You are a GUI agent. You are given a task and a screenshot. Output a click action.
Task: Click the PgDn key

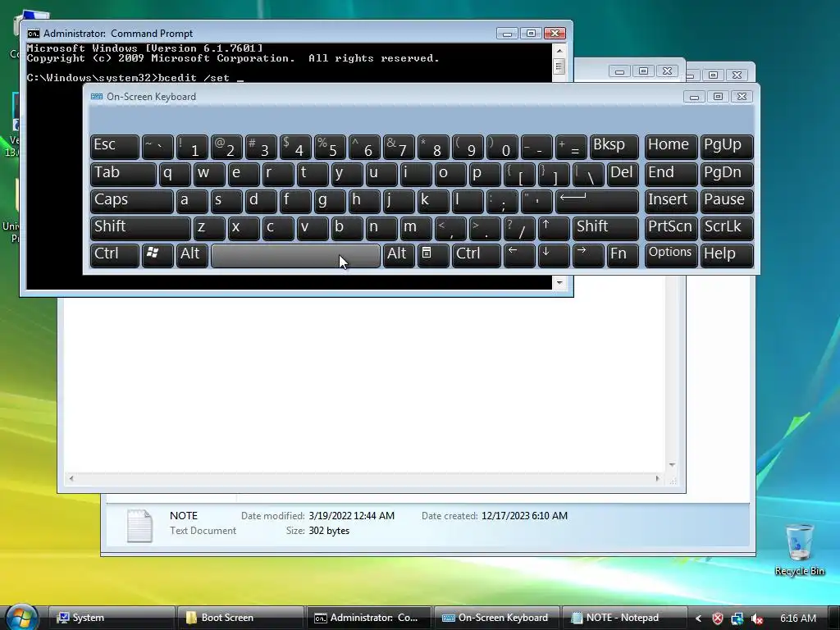point(727,174)
